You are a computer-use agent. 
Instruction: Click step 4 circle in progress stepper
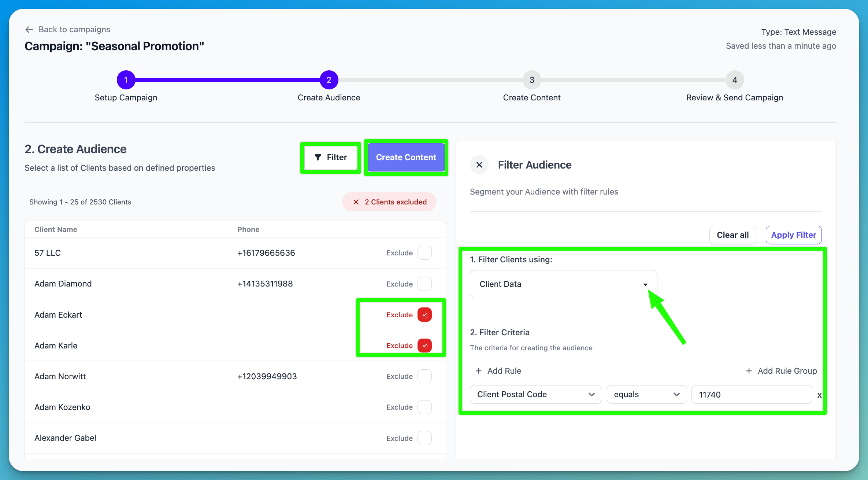point(735,80)
